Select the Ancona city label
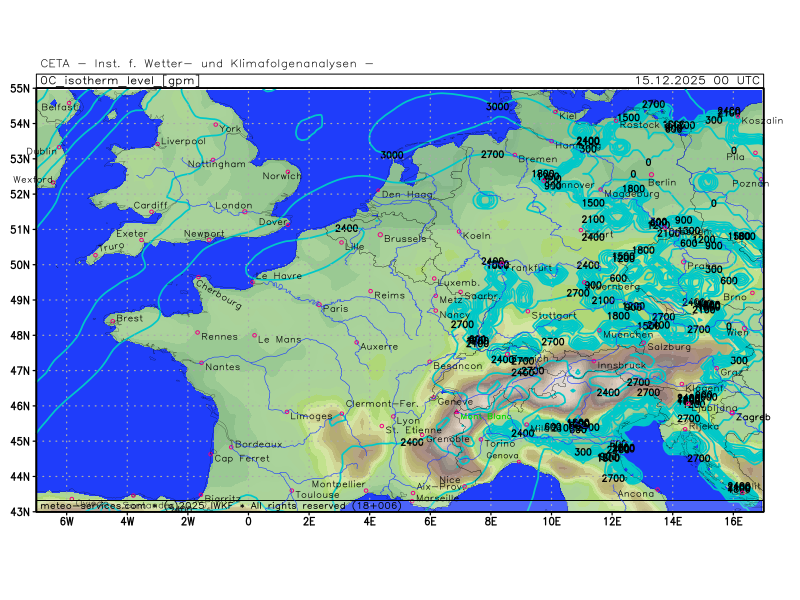This screenshot has height=600, width=800. (x=636, y=494)
